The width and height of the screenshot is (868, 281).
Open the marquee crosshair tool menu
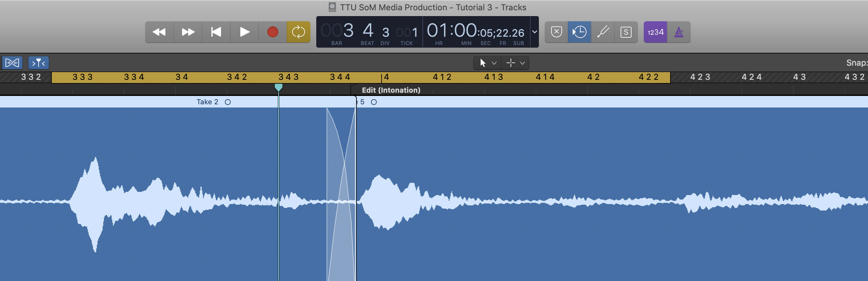[515, 63]
